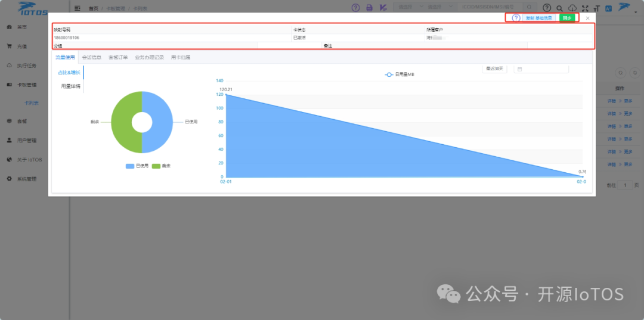
Task: Click the blue language translate icon
Action: click(609, 8)
